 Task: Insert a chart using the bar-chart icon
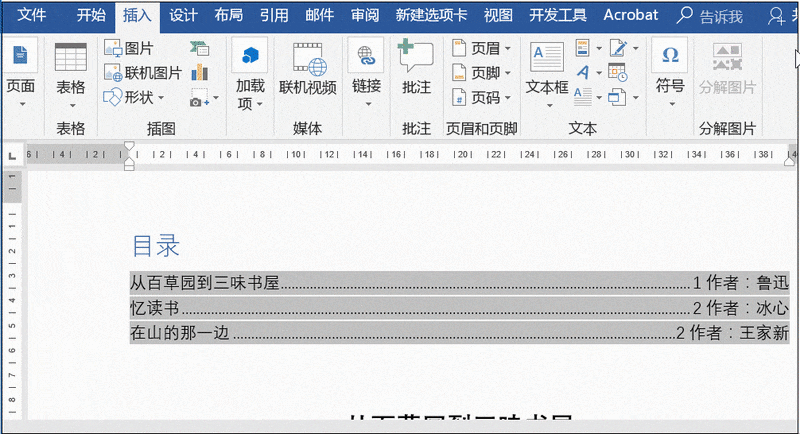coord(199,72)
